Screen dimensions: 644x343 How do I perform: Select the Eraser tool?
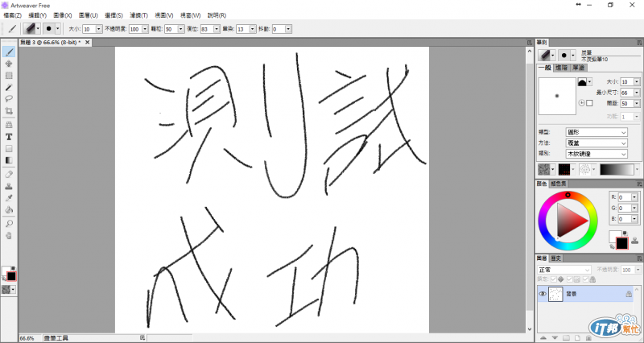point(9,174)
